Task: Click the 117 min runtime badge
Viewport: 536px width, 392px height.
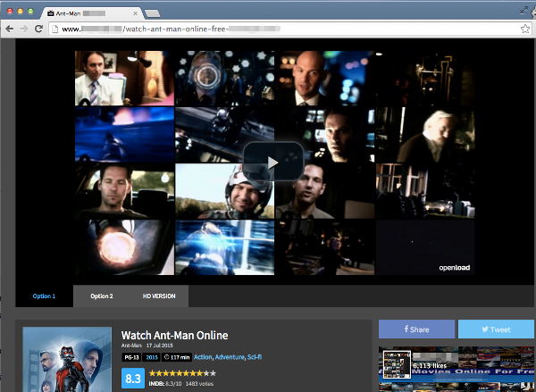Action: (x=177, y=357)
